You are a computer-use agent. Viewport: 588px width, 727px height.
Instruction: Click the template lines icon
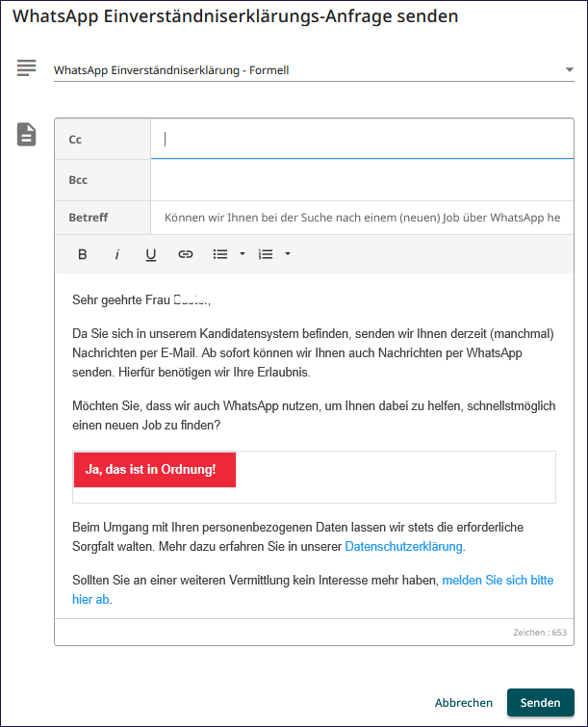click(26, 67)
